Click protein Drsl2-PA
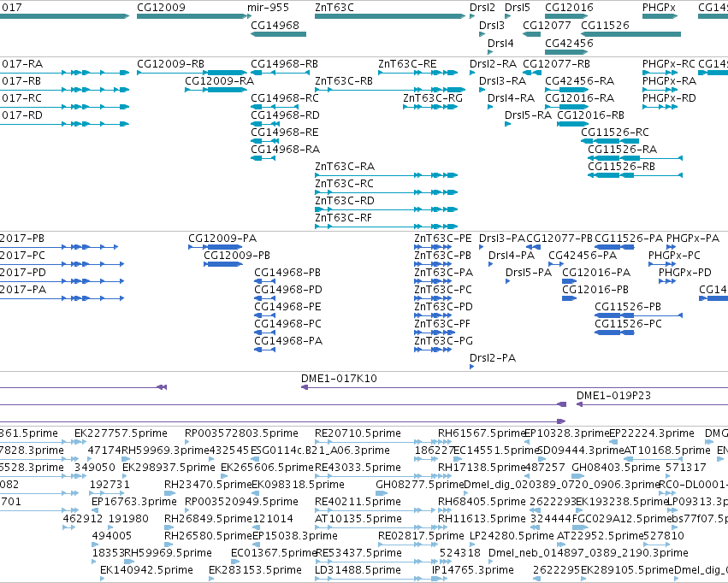 (493, 358)
